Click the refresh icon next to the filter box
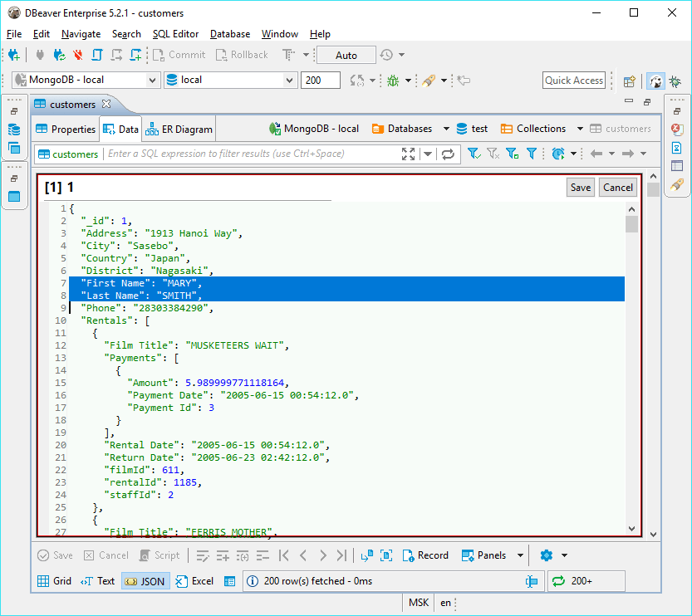The width and height of the screenshot is (692, 616). (x=449, y=154)
